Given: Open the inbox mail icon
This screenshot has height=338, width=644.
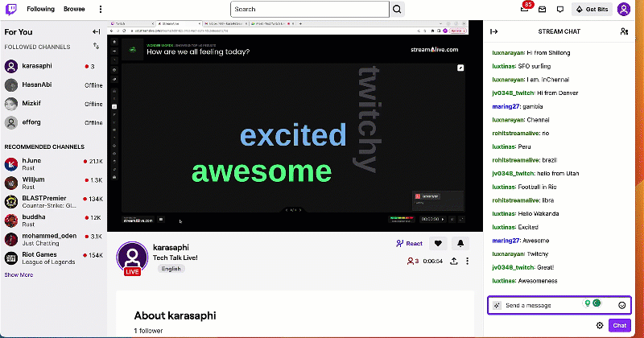Looking at the screenshot, I should click(x=542, y=9).
